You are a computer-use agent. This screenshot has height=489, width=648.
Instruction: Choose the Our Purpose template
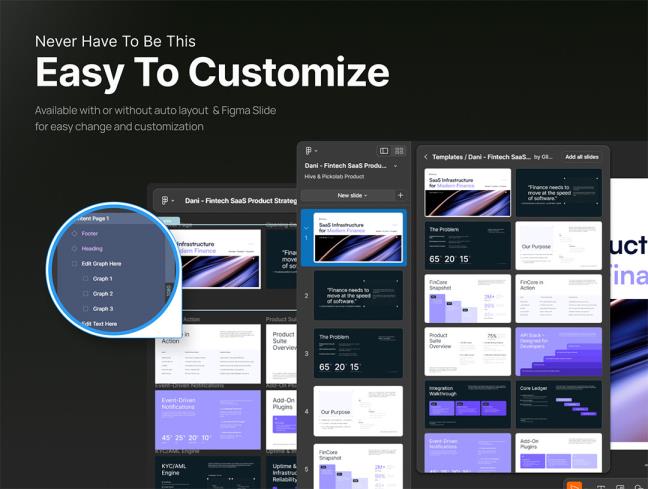point(558,245)
